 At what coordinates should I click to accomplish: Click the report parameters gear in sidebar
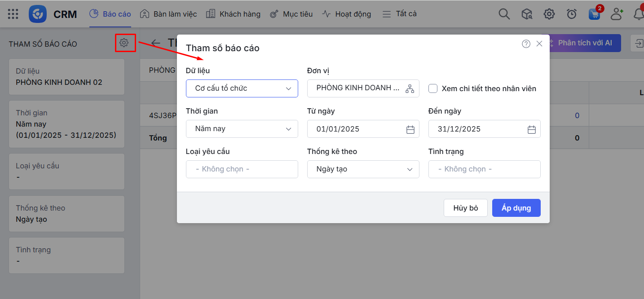[x=124, y=43]
